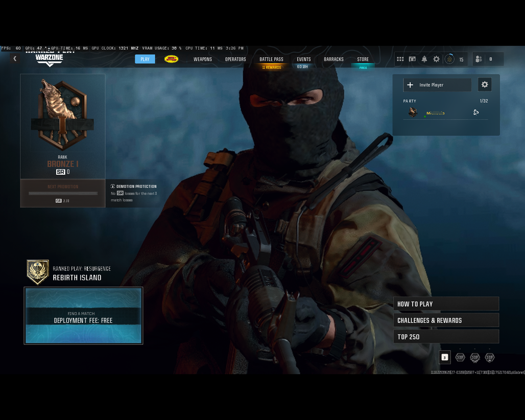
Task: Click the 'PARTY' heading text
Action: 410,101
